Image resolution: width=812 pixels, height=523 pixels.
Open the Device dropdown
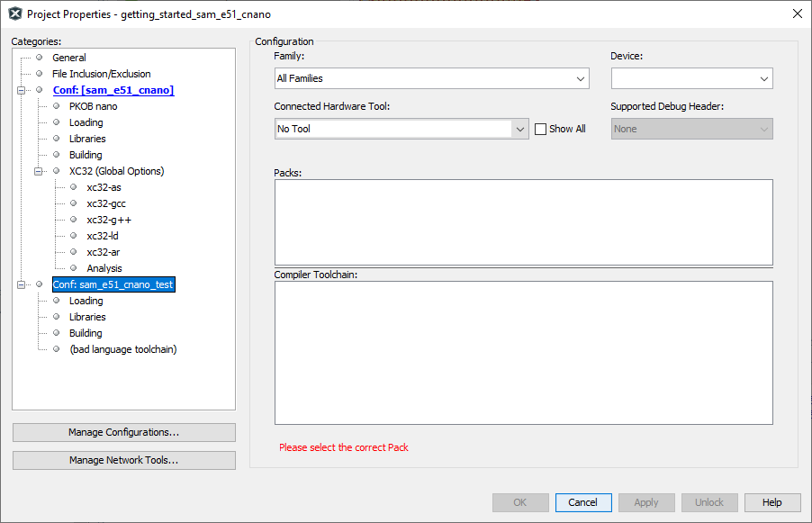click(x=763, y=79)
